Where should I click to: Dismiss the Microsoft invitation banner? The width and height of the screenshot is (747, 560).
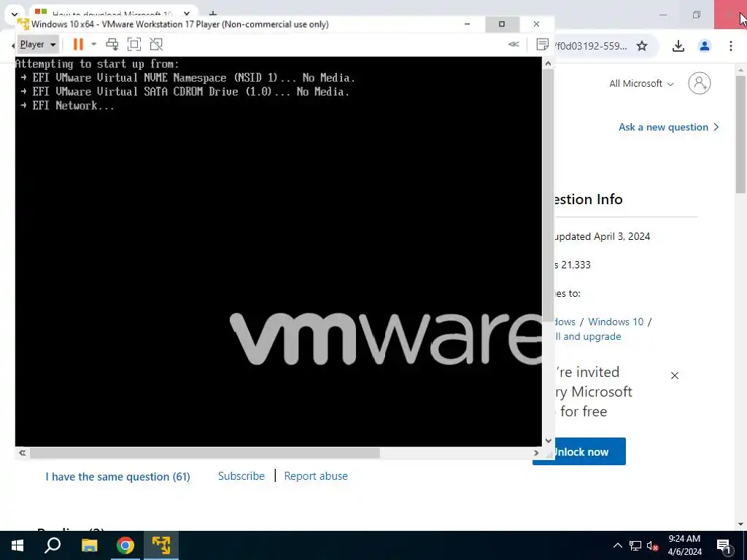tap(675, 376)
